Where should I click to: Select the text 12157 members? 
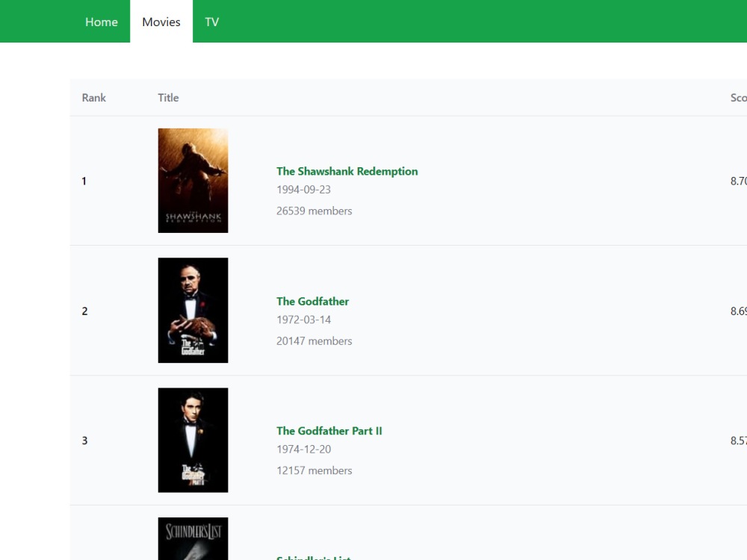point(314,470)
